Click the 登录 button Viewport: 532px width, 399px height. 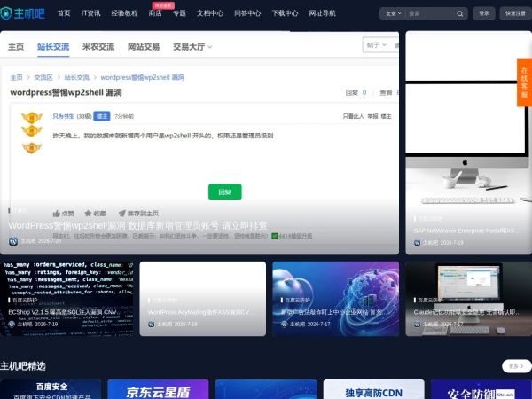tap(484, 13)
